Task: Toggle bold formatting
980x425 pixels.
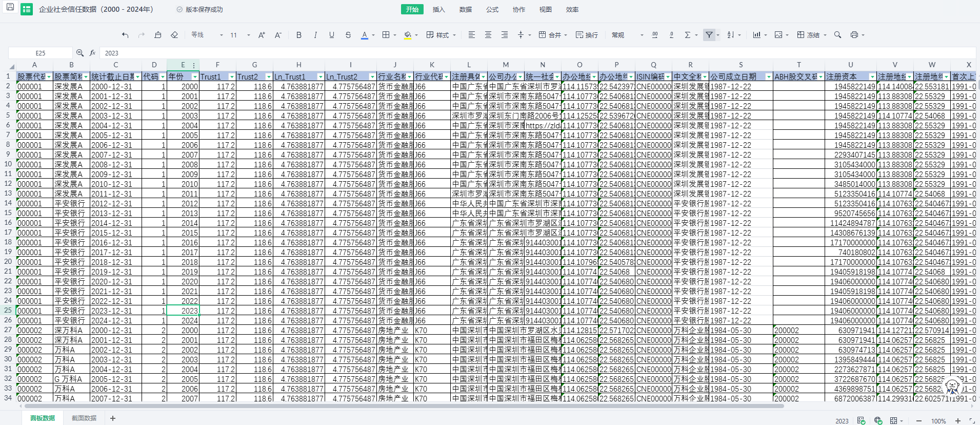Action: [299, 35]
